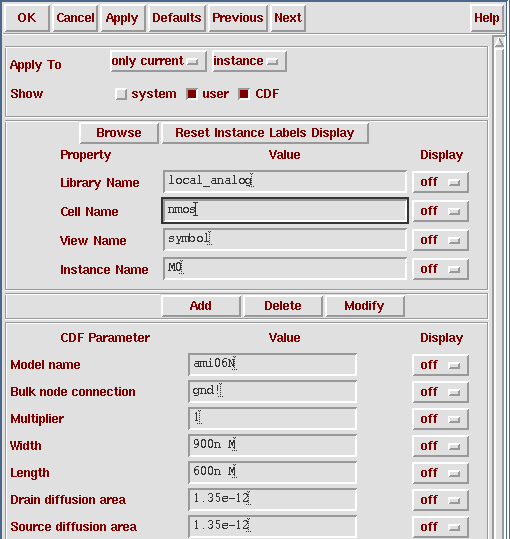The height and width of the screenshot is (539, 510).
Task: Uncheck the CDF show checkbox
Action: 244,94
